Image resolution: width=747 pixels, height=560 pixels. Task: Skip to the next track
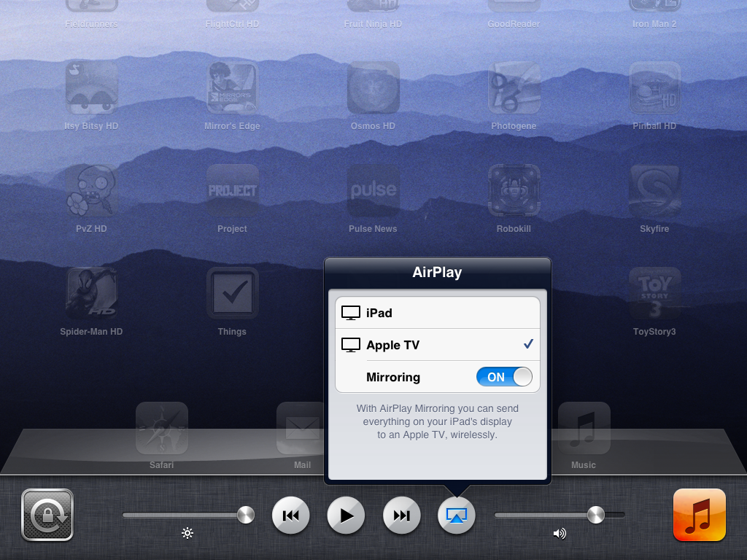(x=402, y=516)
